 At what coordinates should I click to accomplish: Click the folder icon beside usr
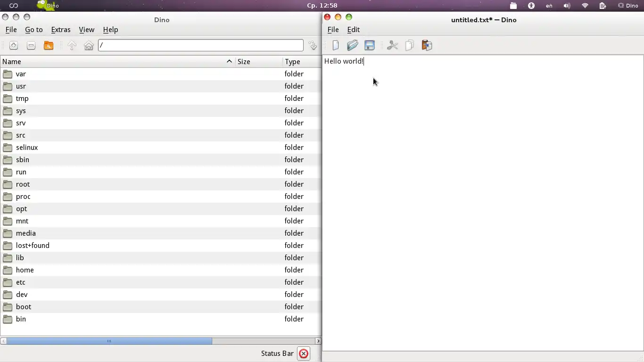[x=8, y=86]
